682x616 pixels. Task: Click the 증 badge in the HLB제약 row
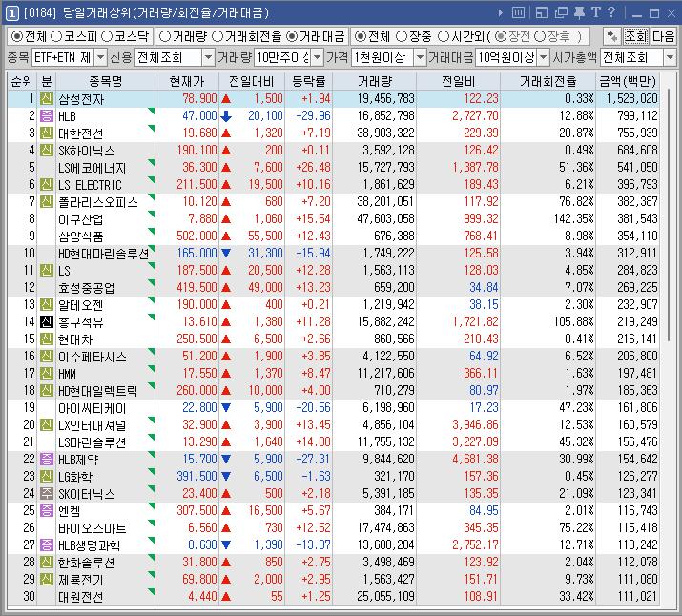(47, 459)
